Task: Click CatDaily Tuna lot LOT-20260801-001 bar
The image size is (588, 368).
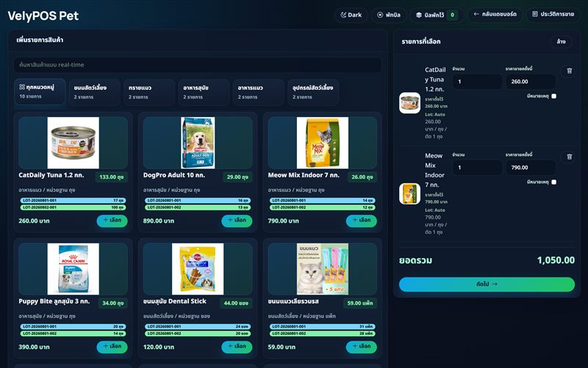Action: 73,200
